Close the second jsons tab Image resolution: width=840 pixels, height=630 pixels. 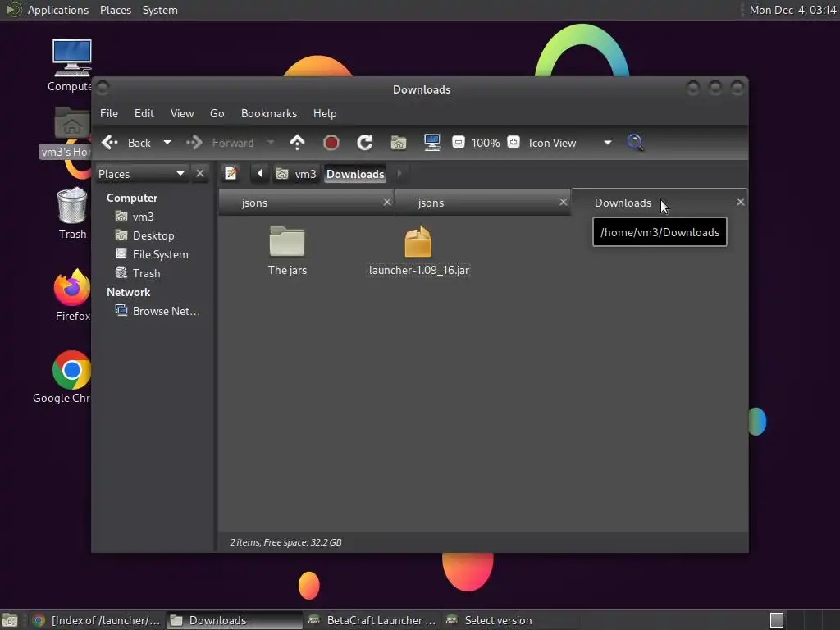pyautogui.click(x=563, y=202)
